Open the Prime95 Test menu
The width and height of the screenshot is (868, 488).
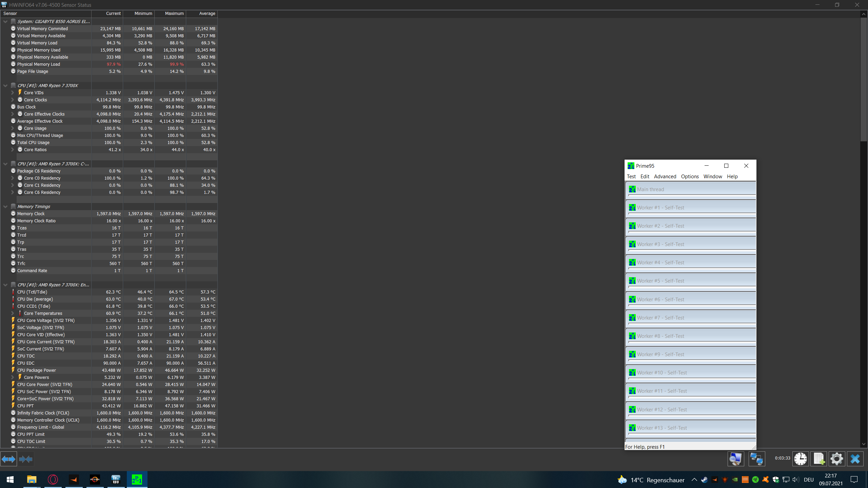[631, 176]
